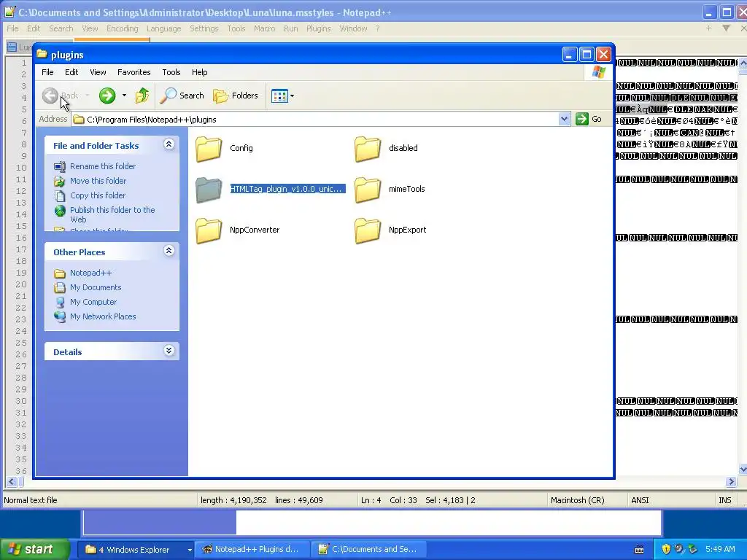Open the NppExport folder icon
This screenshot has height=560, width=747.
coord(368,230)
